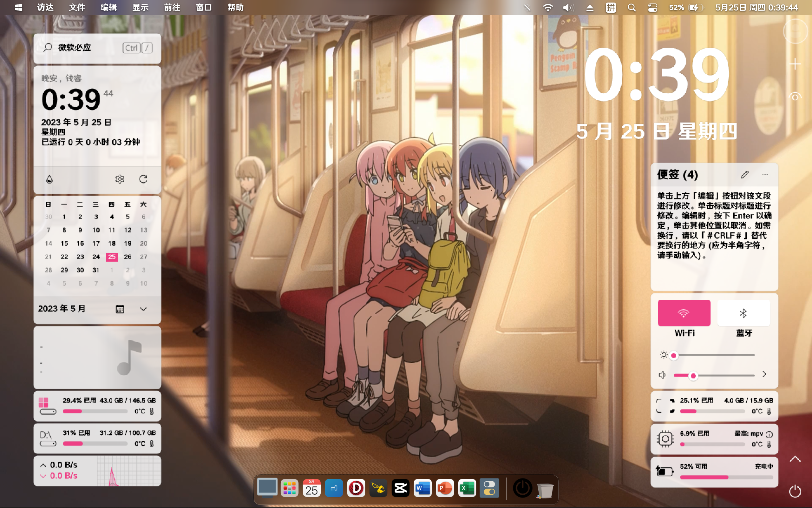Screen dimensions: 812x508
Task: Click the network traffic graph
Action: [x=128, y=471]
